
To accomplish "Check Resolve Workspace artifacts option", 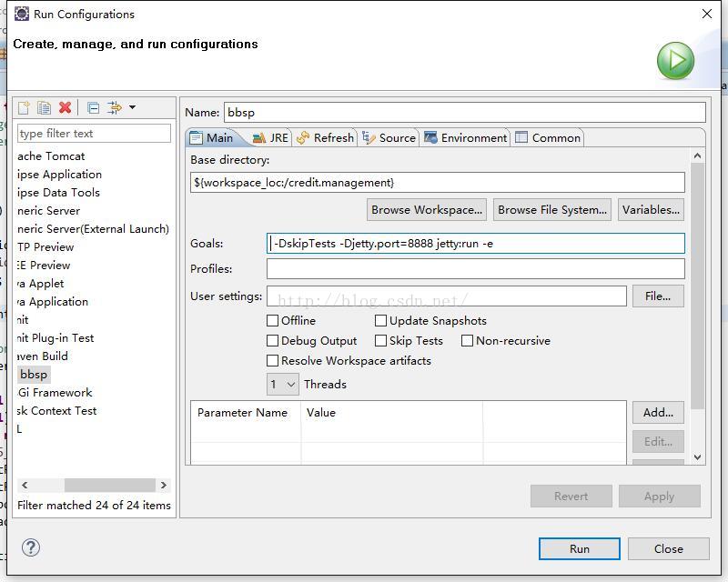I will pos(272,360).
